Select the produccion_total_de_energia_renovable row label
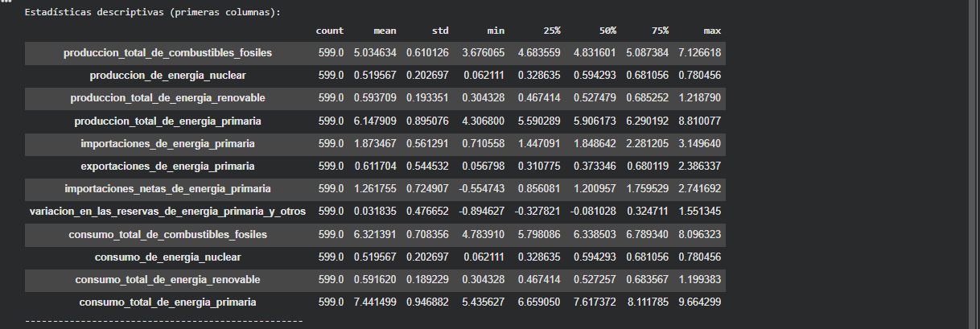980x329 pixels. pyautogui.click(x=167, y=98)
